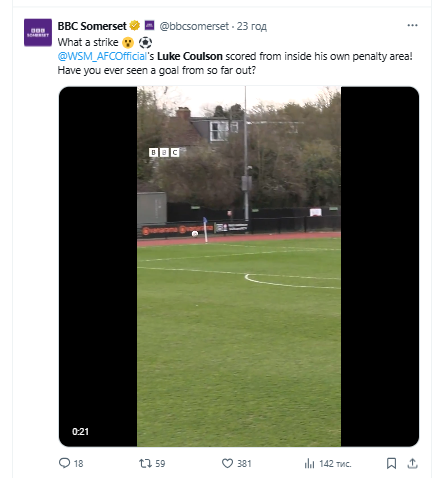
Task: Click the 18 replies count
Action: (78, 464)
